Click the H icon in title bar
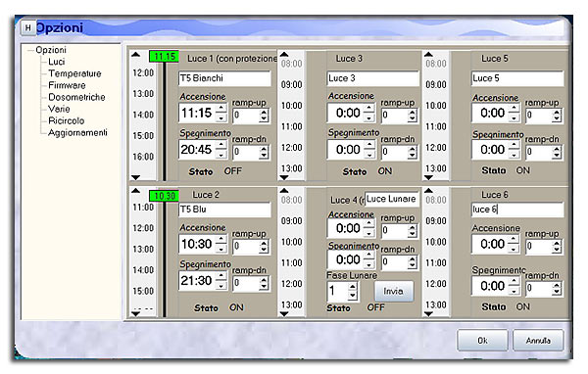Image resolution: width=588 pixels, height=374 pixels. [27, 27]
